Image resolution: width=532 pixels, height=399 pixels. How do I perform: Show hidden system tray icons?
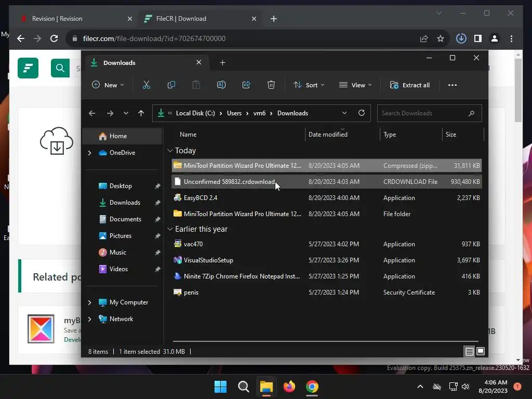(x=420, y=387)
